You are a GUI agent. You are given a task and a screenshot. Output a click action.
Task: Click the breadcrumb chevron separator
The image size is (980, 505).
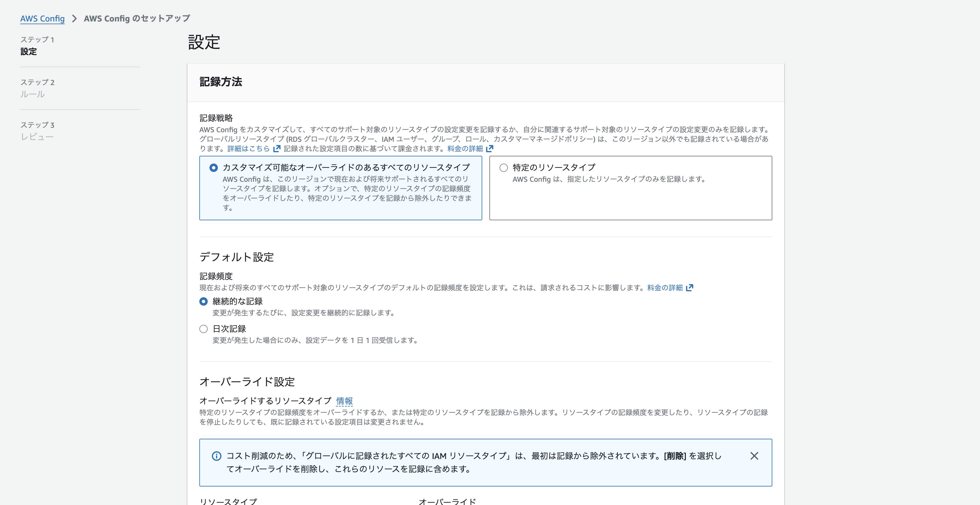tap(74, 19)
